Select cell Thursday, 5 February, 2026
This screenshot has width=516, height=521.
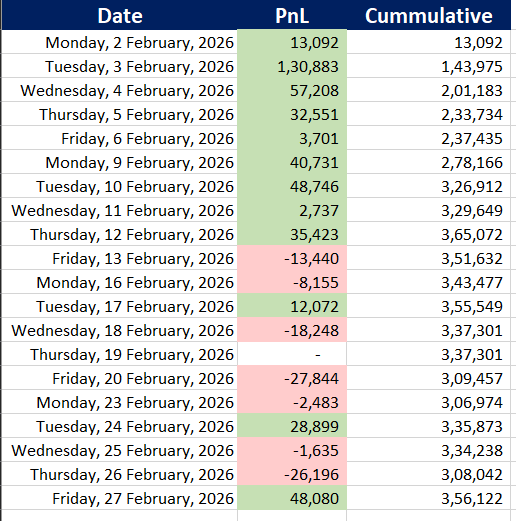click(120, 114)
